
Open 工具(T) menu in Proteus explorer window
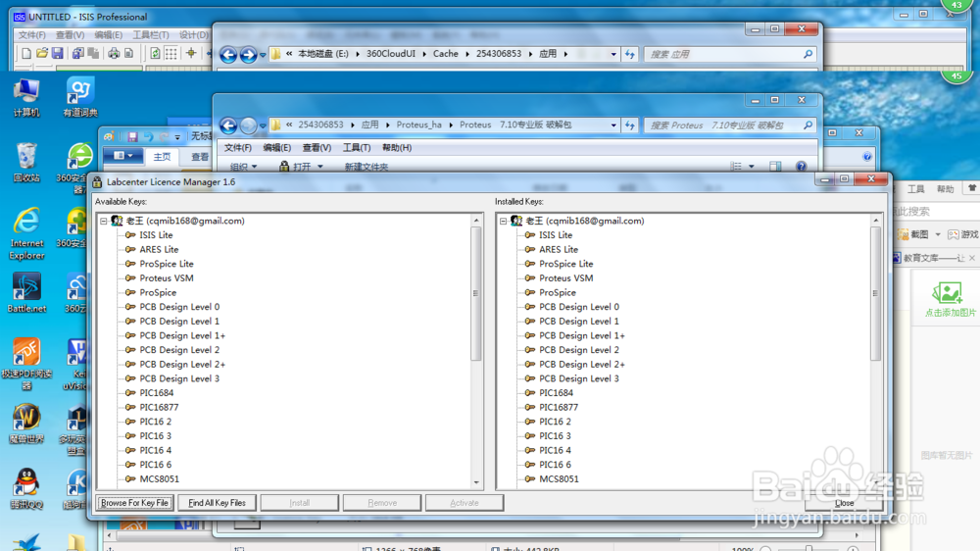(x=357, y=148)
